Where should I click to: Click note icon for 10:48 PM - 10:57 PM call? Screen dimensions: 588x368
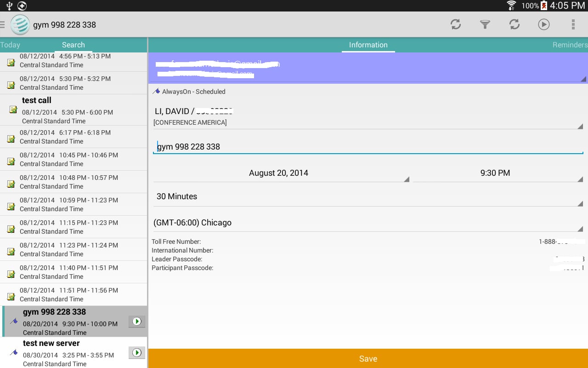11,184
